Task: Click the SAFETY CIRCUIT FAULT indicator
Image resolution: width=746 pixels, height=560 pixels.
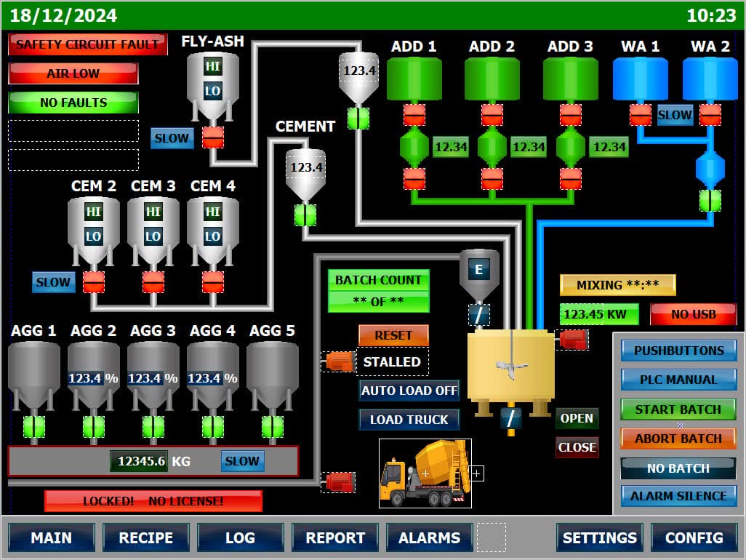Action: [87, 44]
